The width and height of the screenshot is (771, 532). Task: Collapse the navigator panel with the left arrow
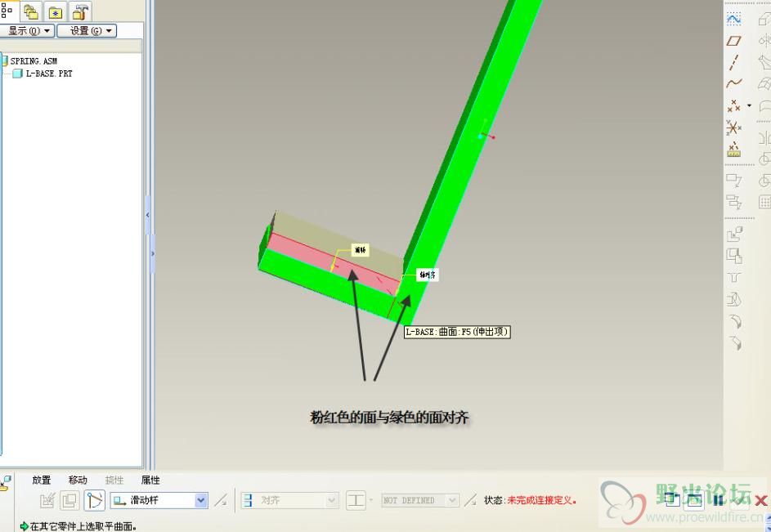[x=147, y=215]
